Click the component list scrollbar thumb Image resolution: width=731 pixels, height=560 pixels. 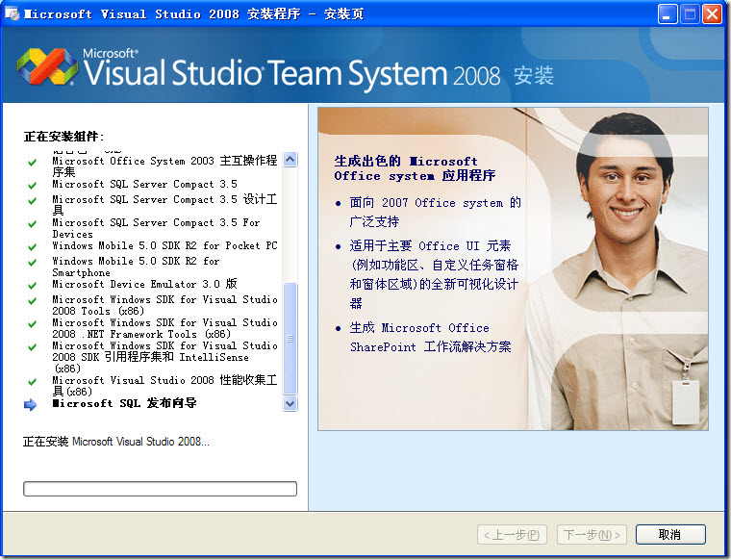[290, 339]
